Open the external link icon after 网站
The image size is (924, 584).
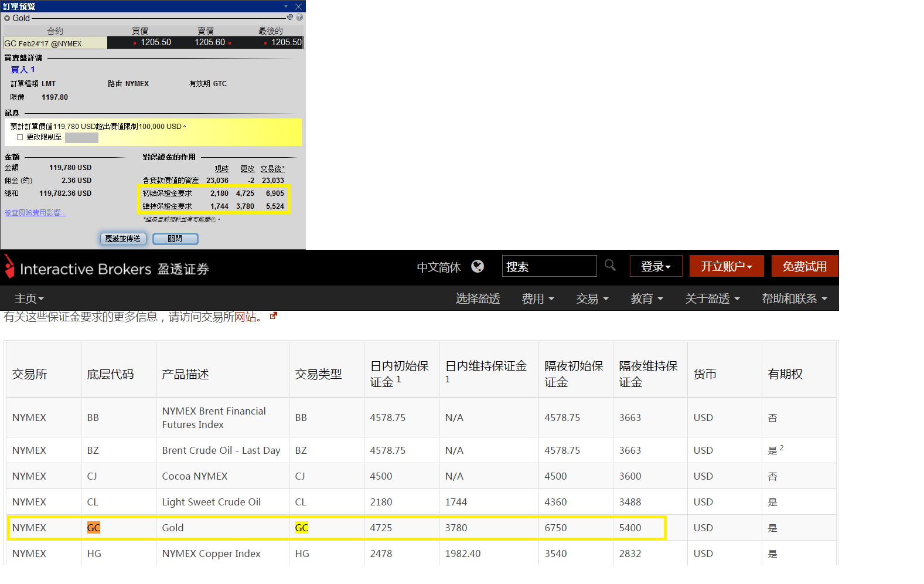[x=273, y=316]
